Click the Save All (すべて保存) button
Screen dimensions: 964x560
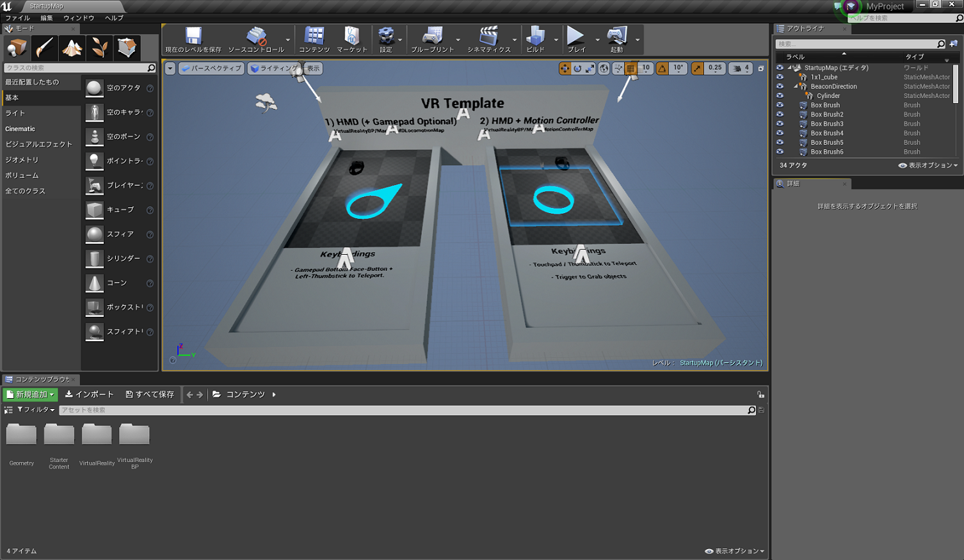(150, 395)
